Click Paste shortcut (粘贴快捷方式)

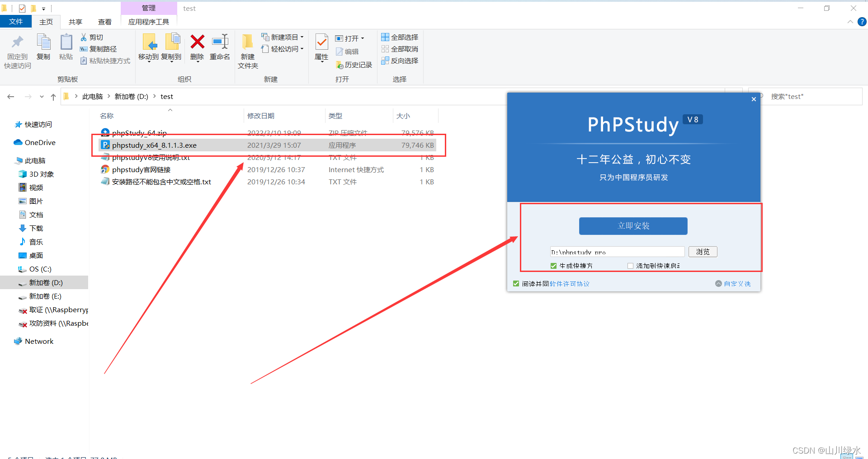[x=105, y=61]
